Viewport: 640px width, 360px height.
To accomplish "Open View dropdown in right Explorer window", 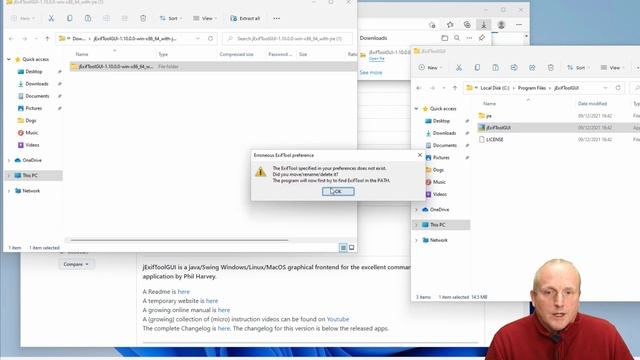I will (613, 68).
